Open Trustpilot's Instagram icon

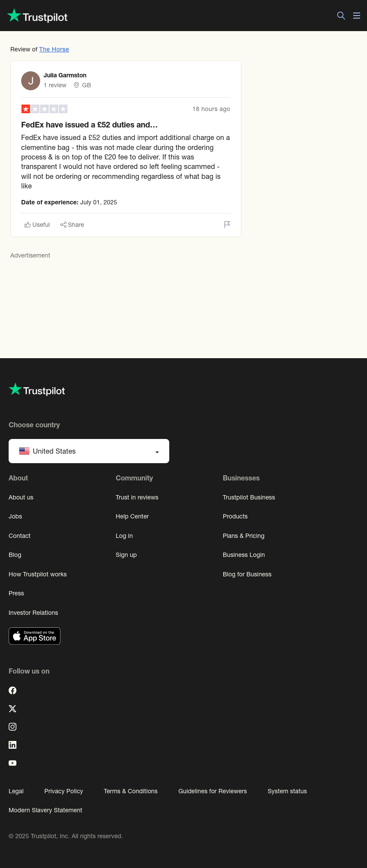click(x=13, y=727)
